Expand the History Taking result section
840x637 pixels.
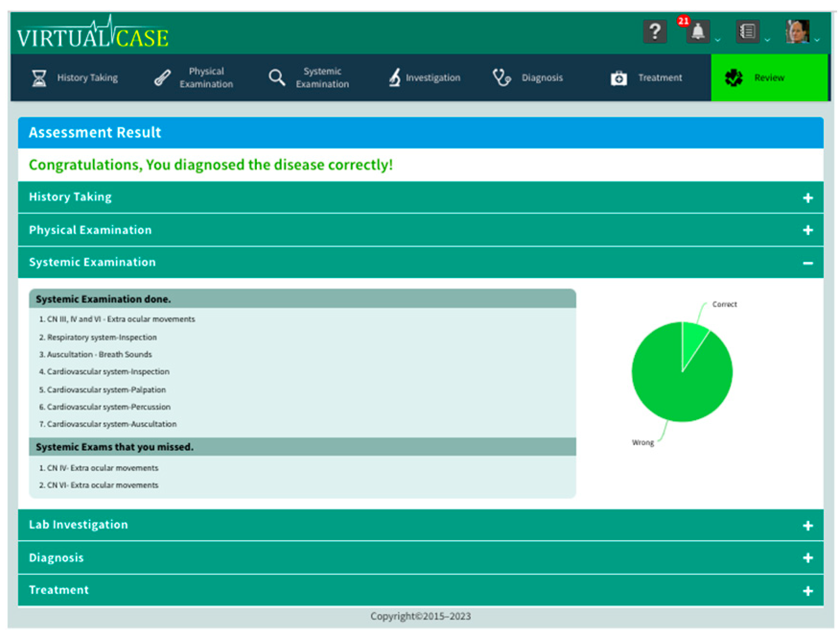(x=807, y=198)
